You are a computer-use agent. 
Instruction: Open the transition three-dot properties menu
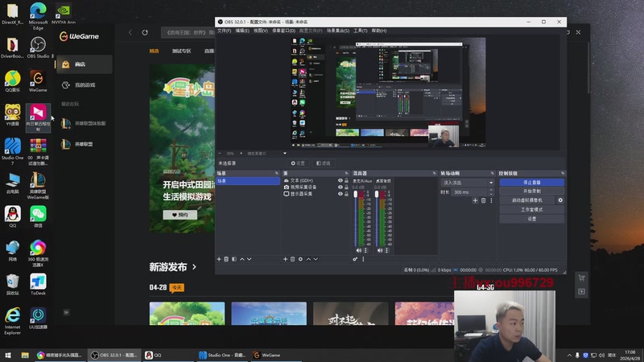click(491, 200)
